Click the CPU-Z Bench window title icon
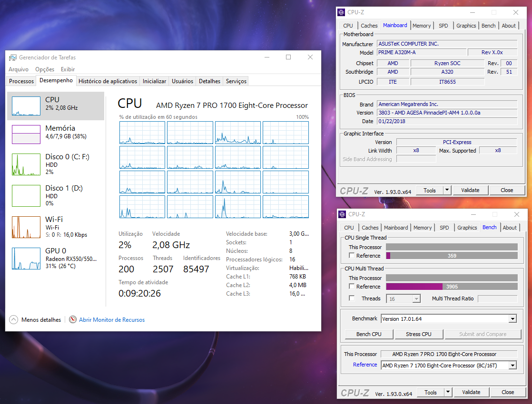The height and width of the screenshot is (404, 532). pyautogui.click(x=342, y=214)
